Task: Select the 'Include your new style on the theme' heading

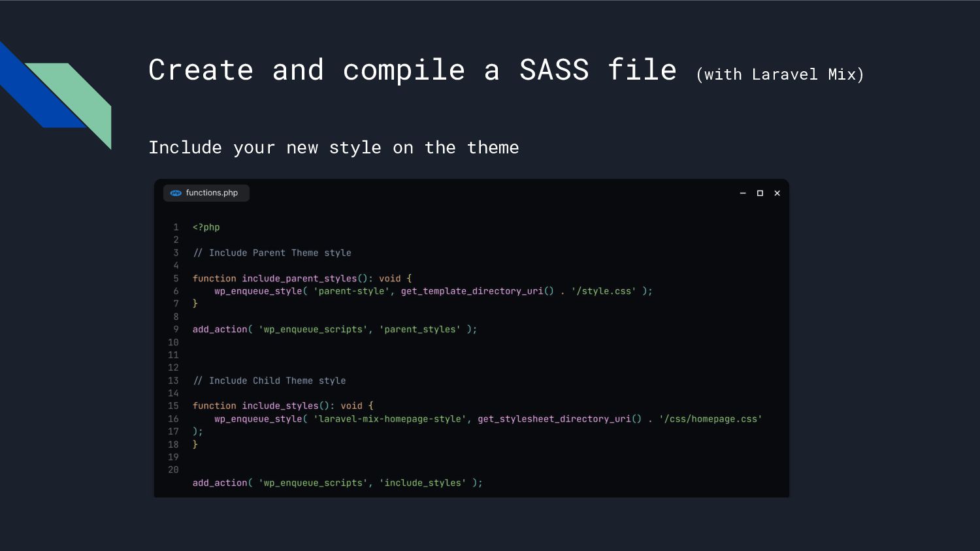Action: pos(334,148)
